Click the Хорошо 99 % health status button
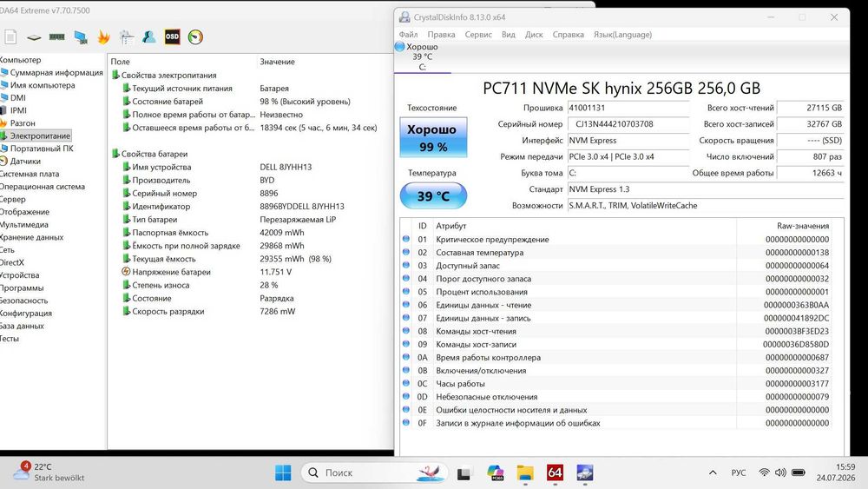This screenshot has height=489, width=868. 433,137
